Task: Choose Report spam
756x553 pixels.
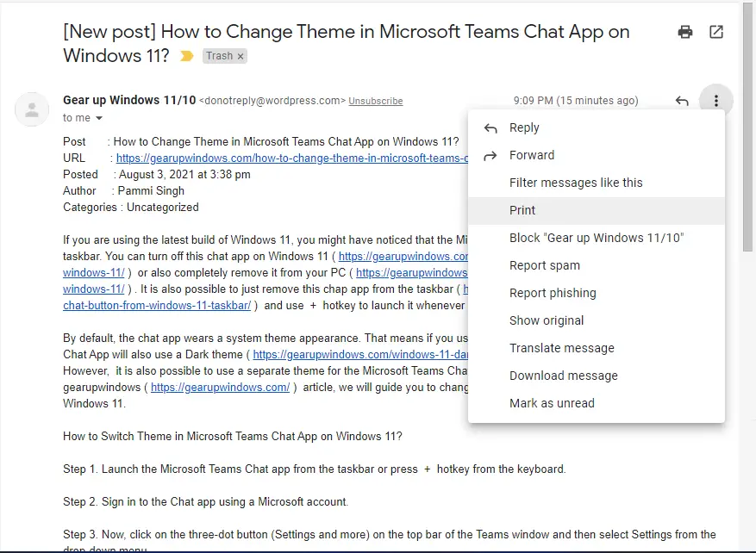Action: point(597,265)
